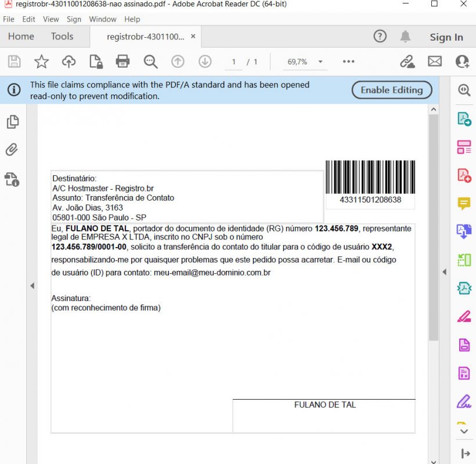Open the Create PDF tool
The image size is (476, 464).
click(463, 175)
